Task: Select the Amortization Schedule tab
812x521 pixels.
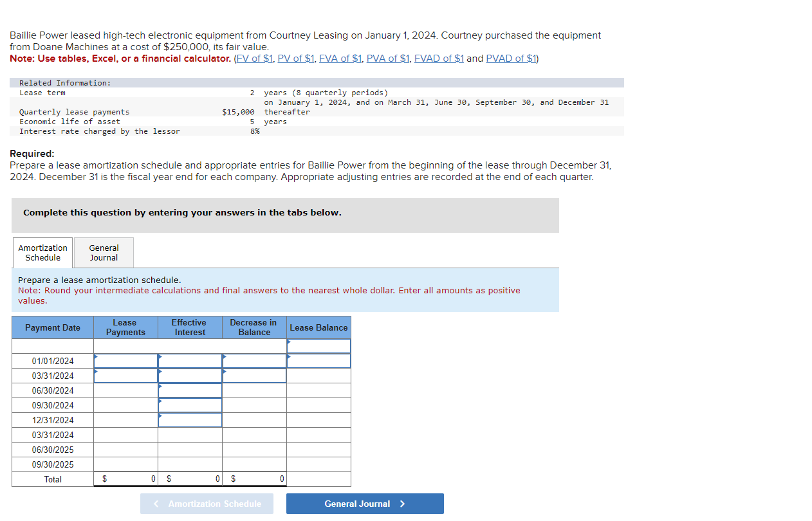Action: pos(42,252)
